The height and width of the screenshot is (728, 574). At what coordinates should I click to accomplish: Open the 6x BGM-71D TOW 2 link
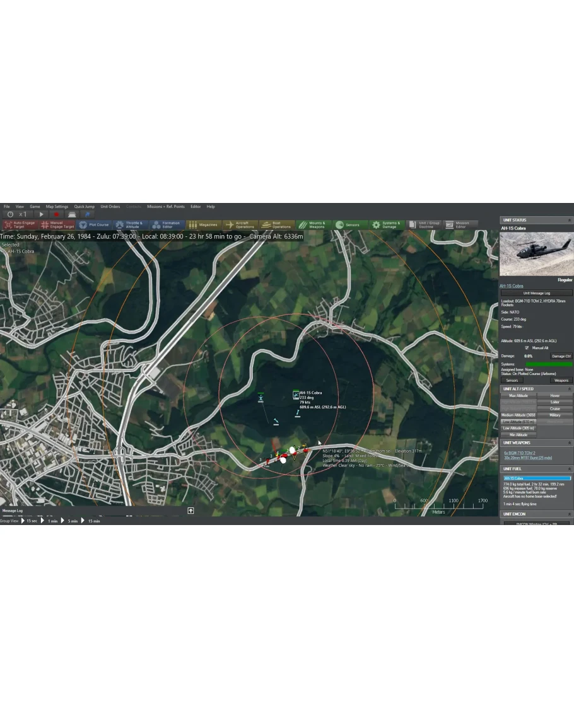tap(518, 453)
